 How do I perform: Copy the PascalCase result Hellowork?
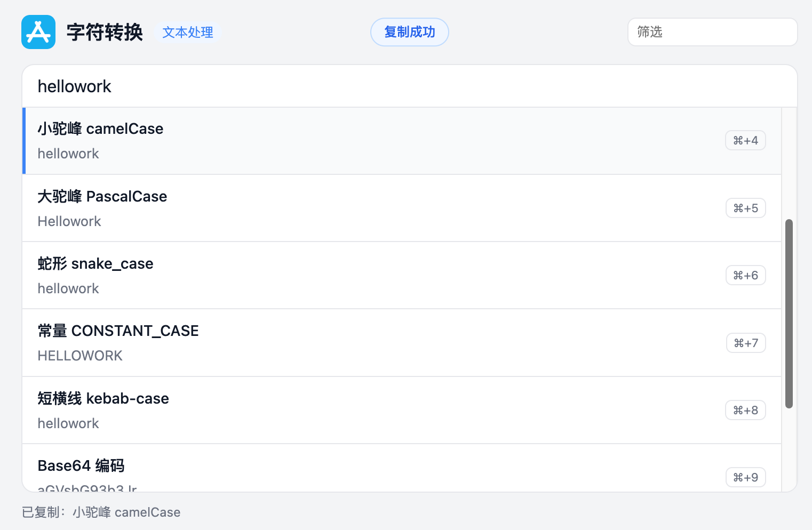[x=69, y=221]
